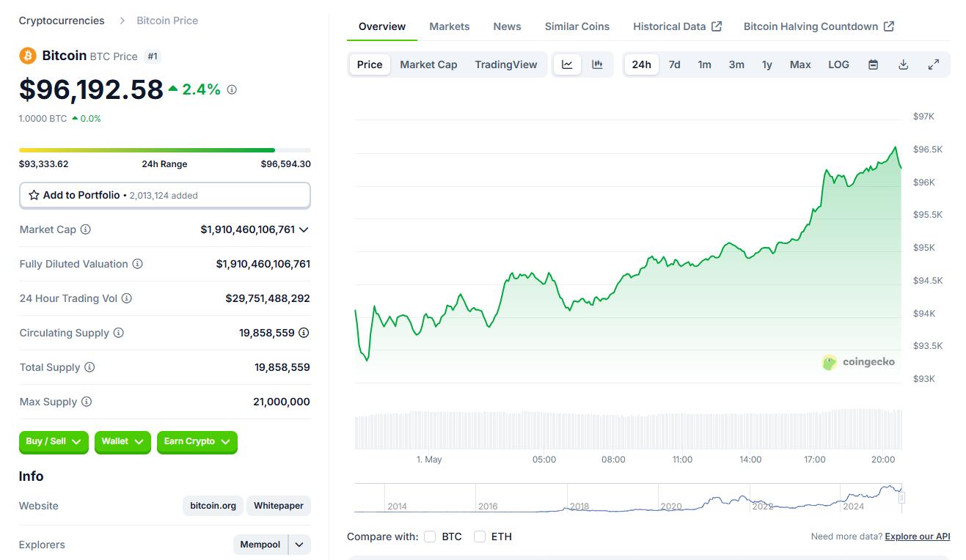
Task: Switch to line chart view icon
Action: pyautogui.click(x=567, y=65)
